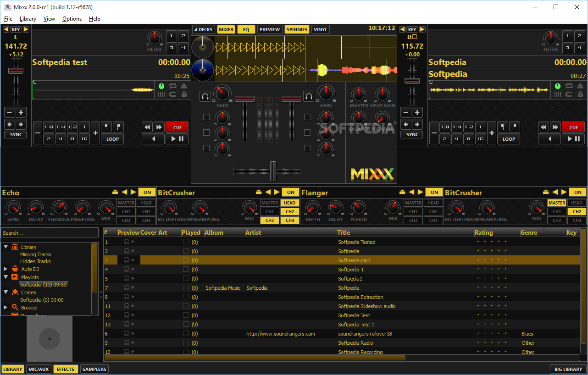Click left deck play/pause button

coord(177,139)
